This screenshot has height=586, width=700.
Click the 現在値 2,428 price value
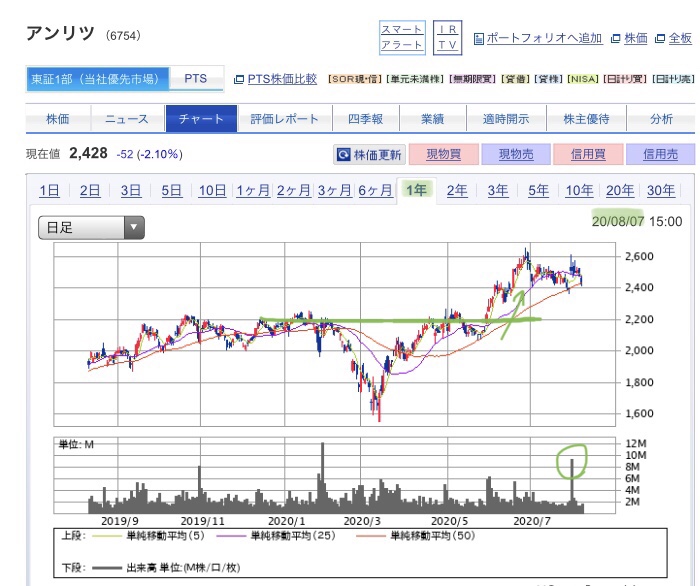tap(88, 154)
